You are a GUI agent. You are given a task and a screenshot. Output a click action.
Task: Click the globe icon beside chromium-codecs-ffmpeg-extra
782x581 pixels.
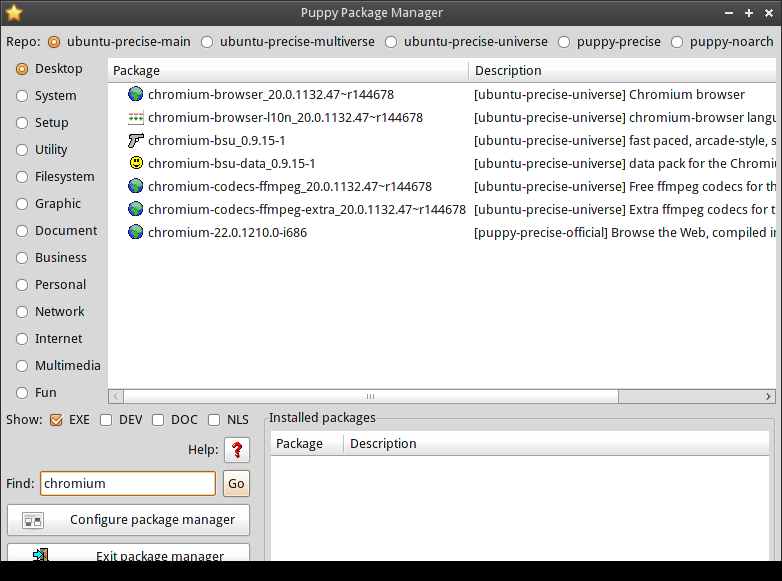[135, 209]
